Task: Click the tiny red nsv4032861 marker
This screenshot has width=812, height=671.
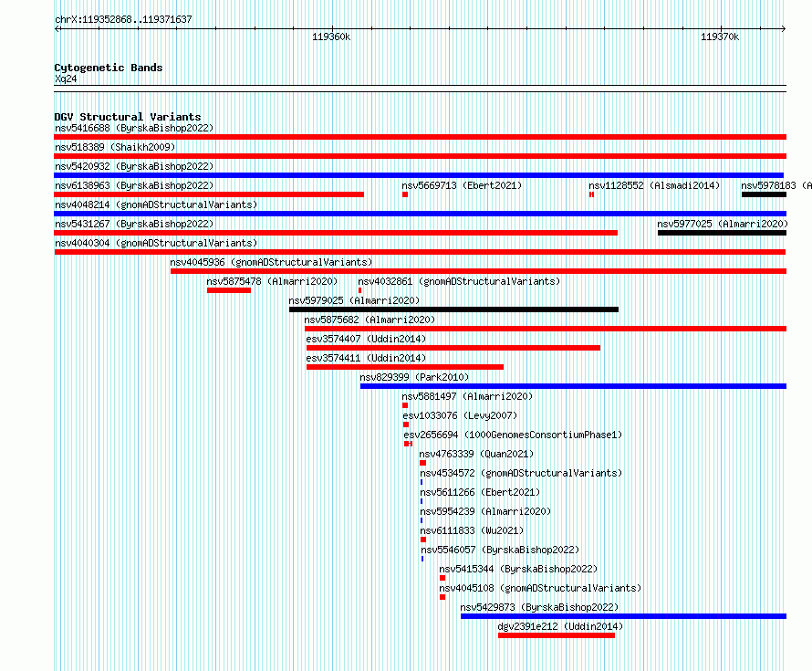Action: (x=359, y=290)
